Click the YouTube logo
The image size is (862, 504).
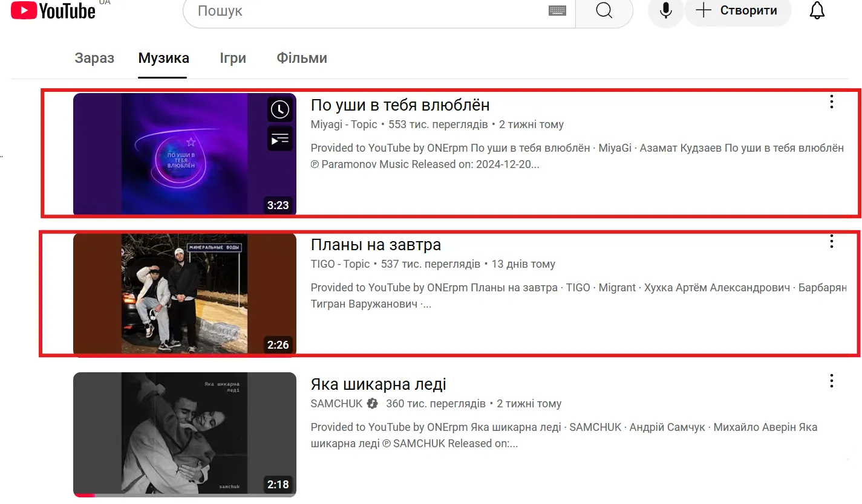tap(54, 10)
